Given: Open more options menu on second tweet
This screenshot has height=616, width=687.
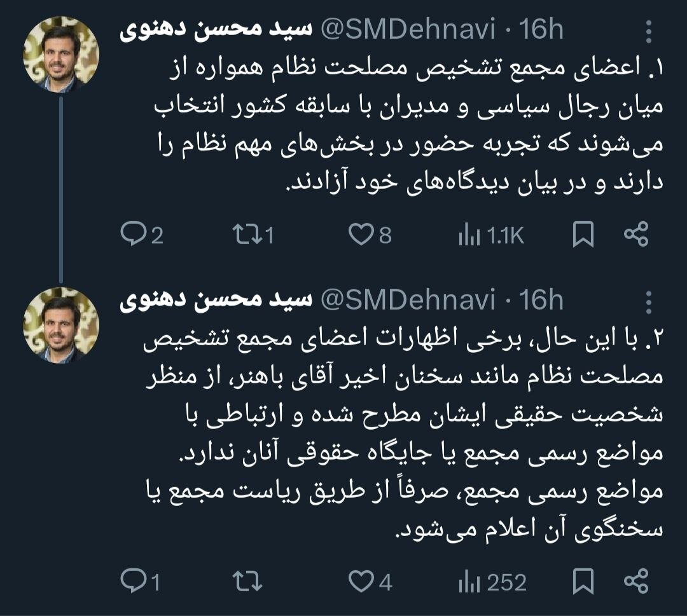Looking at the screenshot, I should pyautogui.click(x=648, y=301).
